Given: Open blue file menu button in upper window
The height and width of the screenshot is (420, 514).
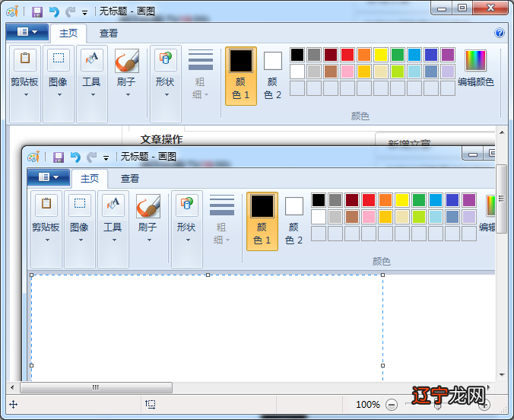Looking at the screenshot, I should [27, 32].
